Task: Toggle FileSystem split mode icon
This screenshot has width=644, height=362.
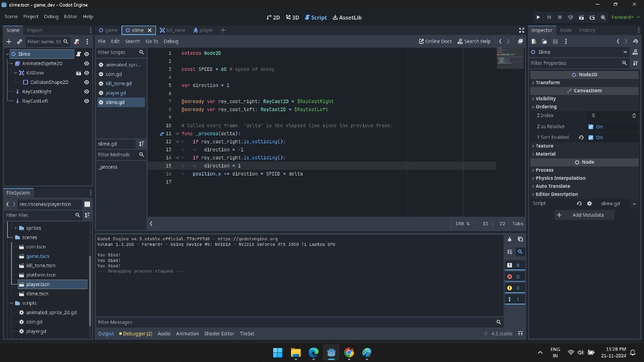Action: (x=87, y=204)
